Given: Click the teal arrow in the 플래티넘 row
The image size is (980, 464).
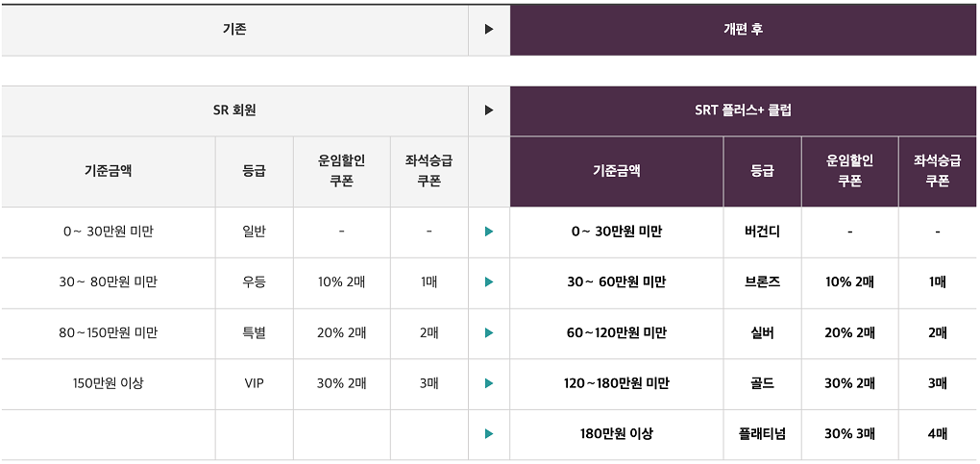Looking at the screenshot, I should (489, 434).
